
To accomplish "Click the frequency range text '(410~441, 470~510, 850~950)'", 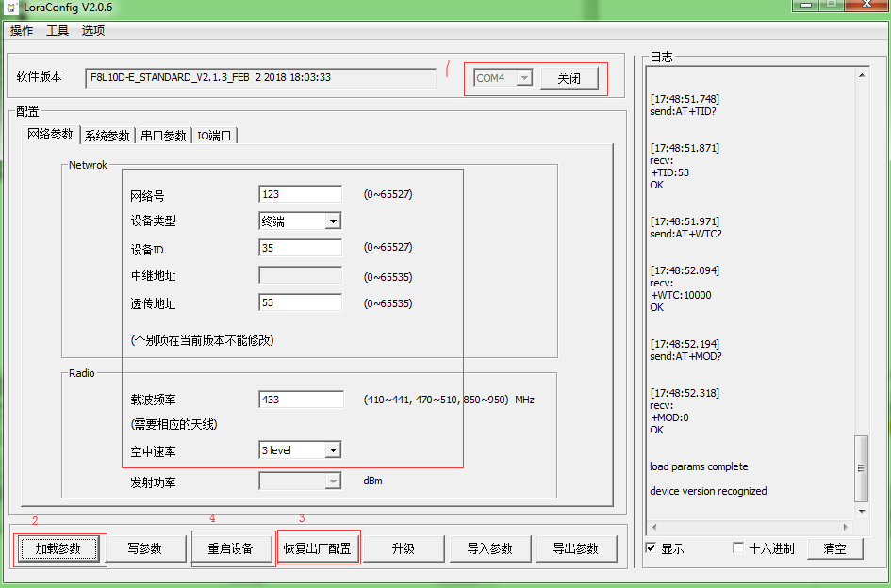I will tap(436, 400).
